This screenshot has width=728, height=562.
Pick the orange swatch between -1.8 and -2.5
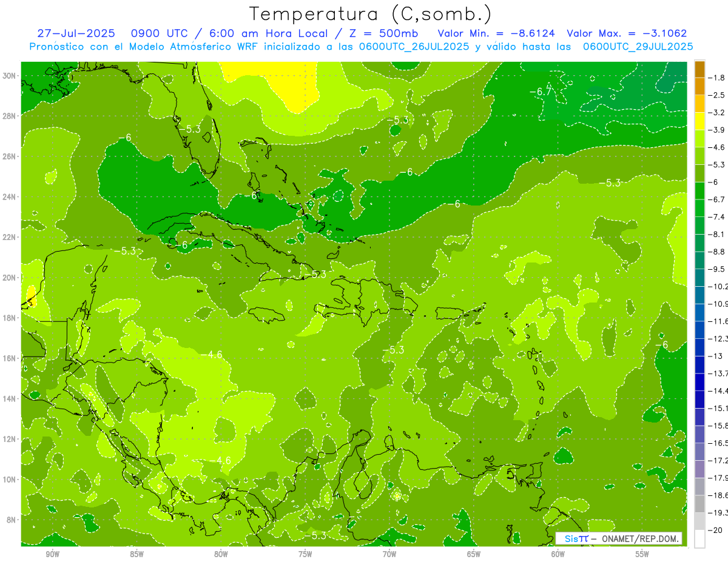tap(699, 86)
